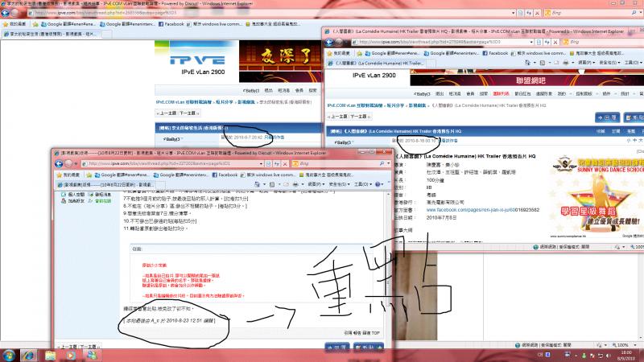Expand address bar dropdown in front IE window
The image size is (644, 362).
pyautogui.click(x=261, y=164)
